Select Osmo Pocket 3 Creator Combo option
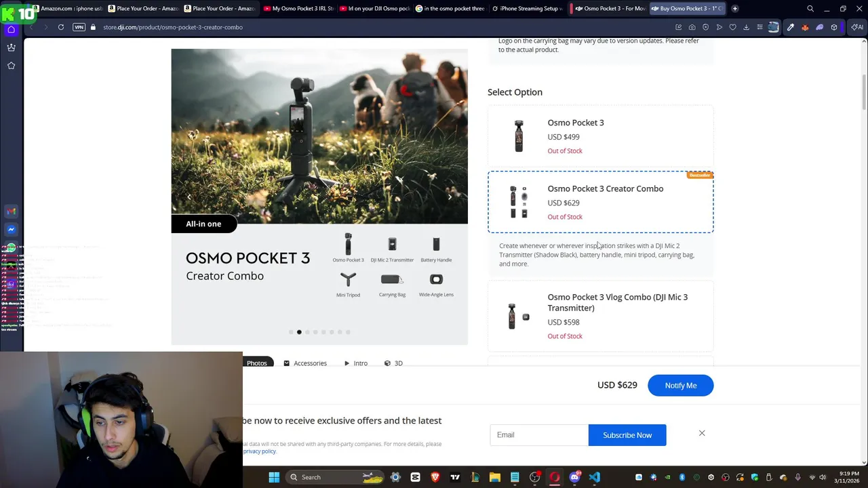The image size is (868, 488). tap(600, 202)
